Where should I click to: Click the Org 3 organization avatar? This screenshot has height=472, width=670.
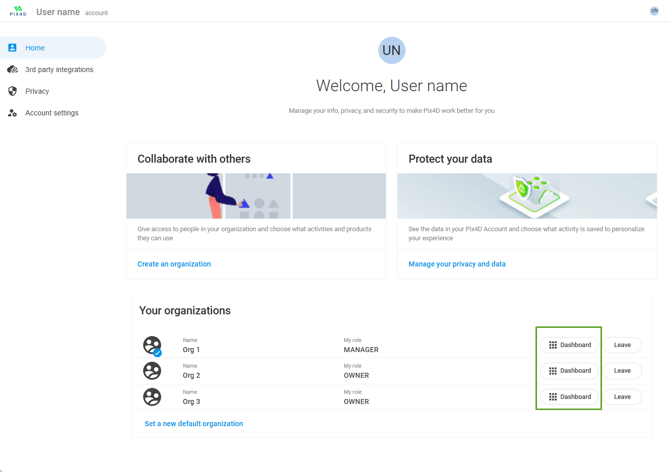tap(152, 397)
